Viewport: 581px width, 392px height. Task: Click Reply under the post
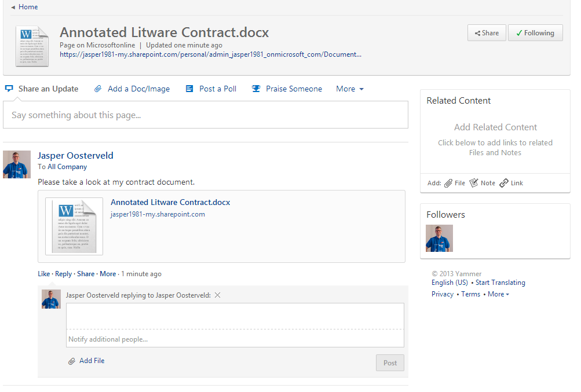pyautogui.click(x=63, y=274)
